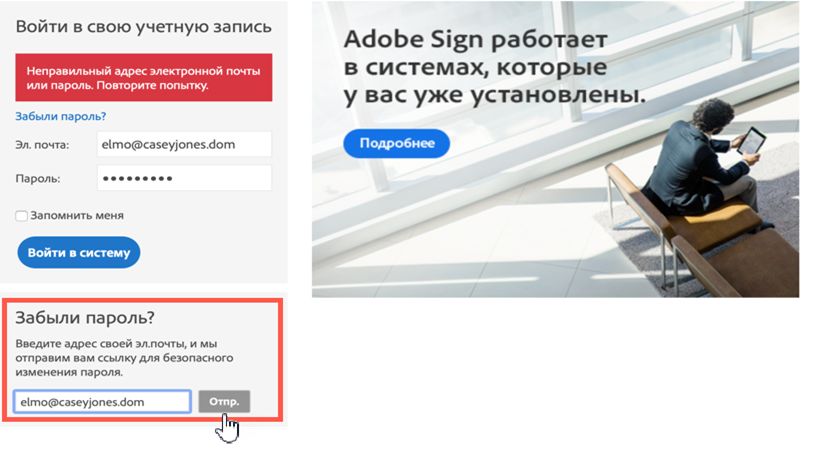Viewport: 830px width, 453px height.
Task: Click into the 'Пароль' password field
Action: 184,178
